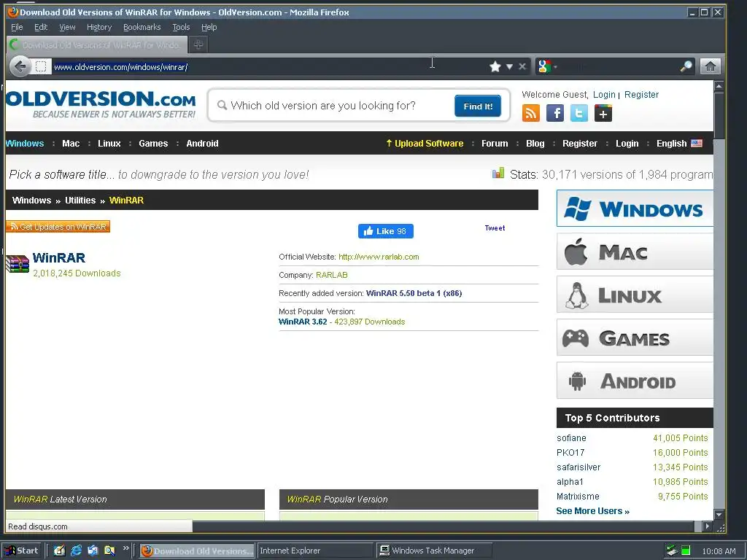Viewport: 747px width, 560px height.
Task: Click the green CPU meter tray icon
Action: tap(686, 551)
